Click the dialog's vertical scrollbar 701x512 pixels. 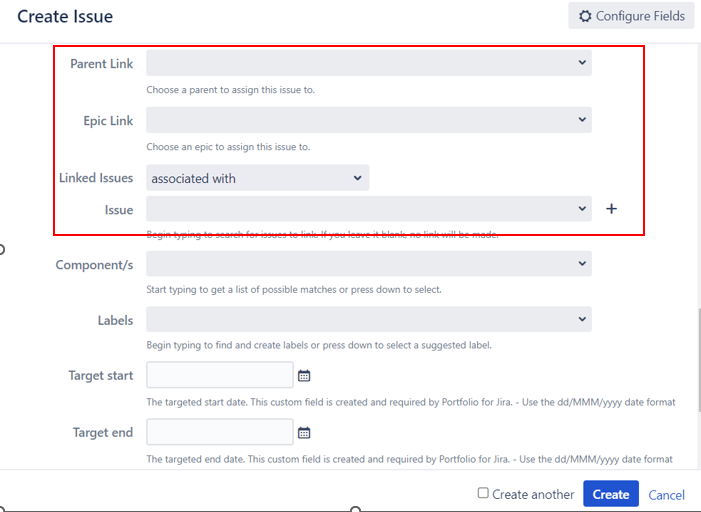(x=699, y=360)
